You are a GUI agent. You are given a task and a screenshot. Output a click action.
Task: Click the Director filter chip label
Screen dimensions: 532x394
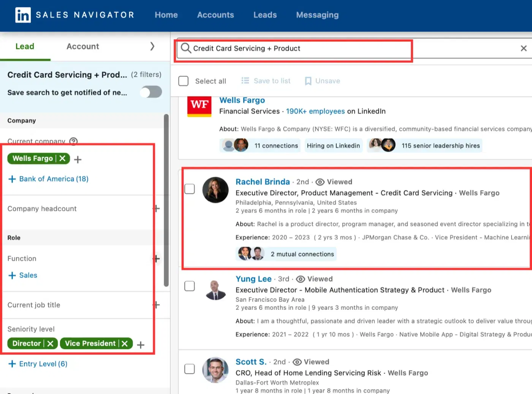[27, 343]
